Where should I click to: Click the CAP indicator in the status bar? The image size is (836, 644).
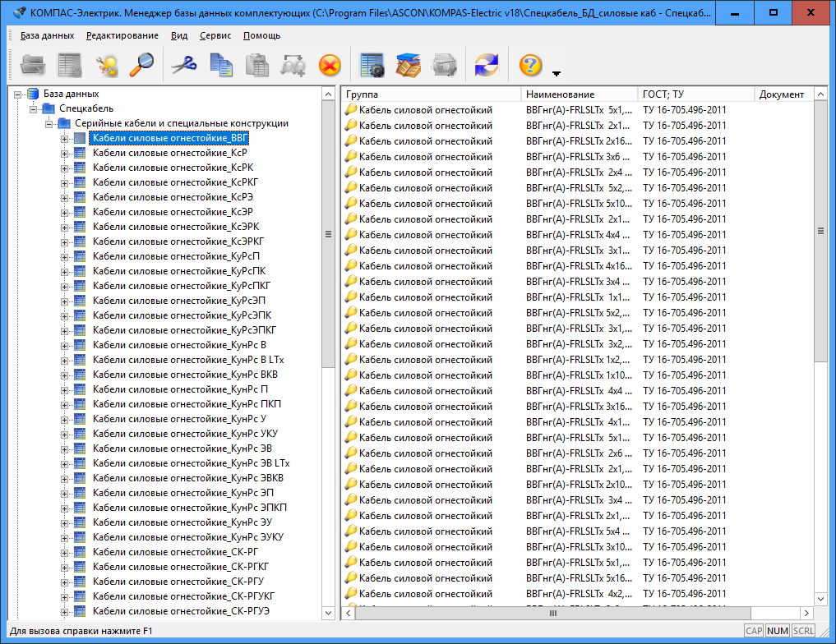(x=754, y=631)
